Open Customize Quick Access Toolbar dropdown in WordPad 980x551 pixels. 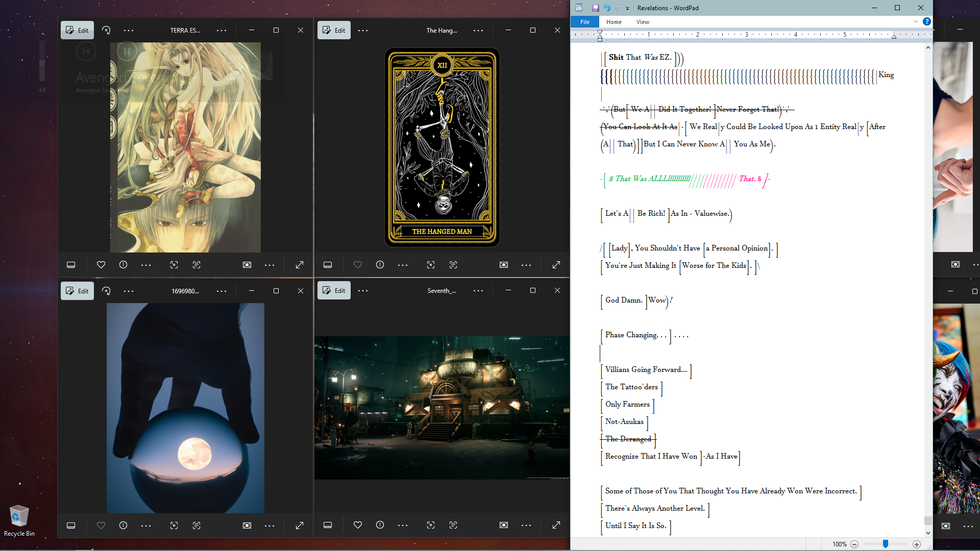pyautogui.click(x=627, y=9)
